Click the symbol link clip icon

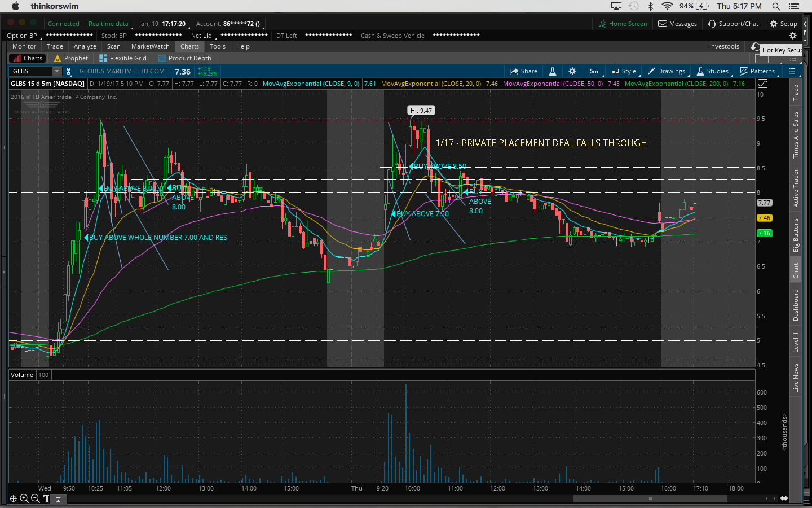pyautogui.click(x=69, y=71)
